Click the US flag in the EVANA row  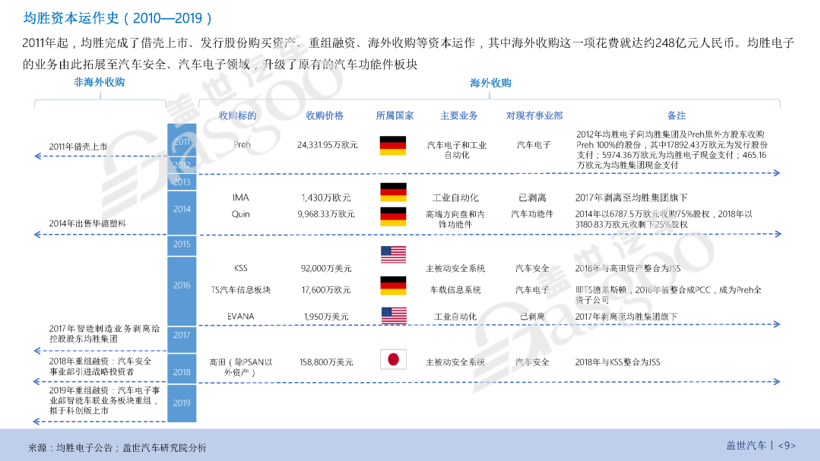click(394, 316)
